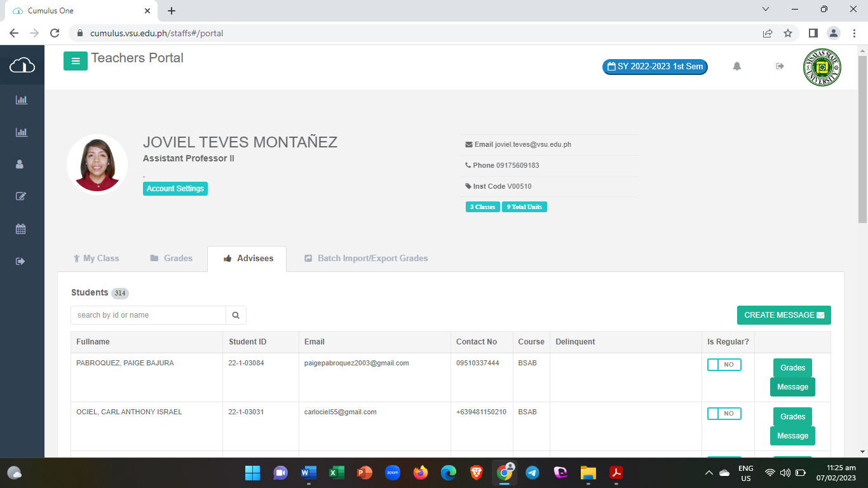Click the Account Settings button

click(x=175, y=189)
